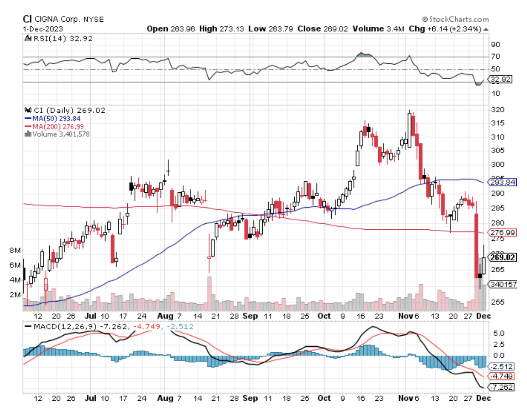Image resolution: width=527 pixels, height=420 pixels.
Task: Click Nov on the MACD panel date axis
Action: pos(405,398)
